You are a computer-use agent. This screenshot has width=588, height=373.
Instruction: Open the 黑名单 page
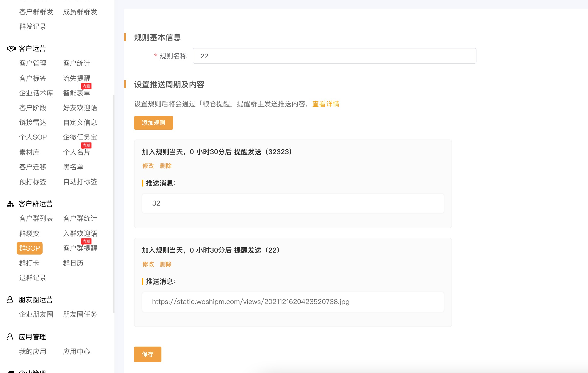(73, 167)
